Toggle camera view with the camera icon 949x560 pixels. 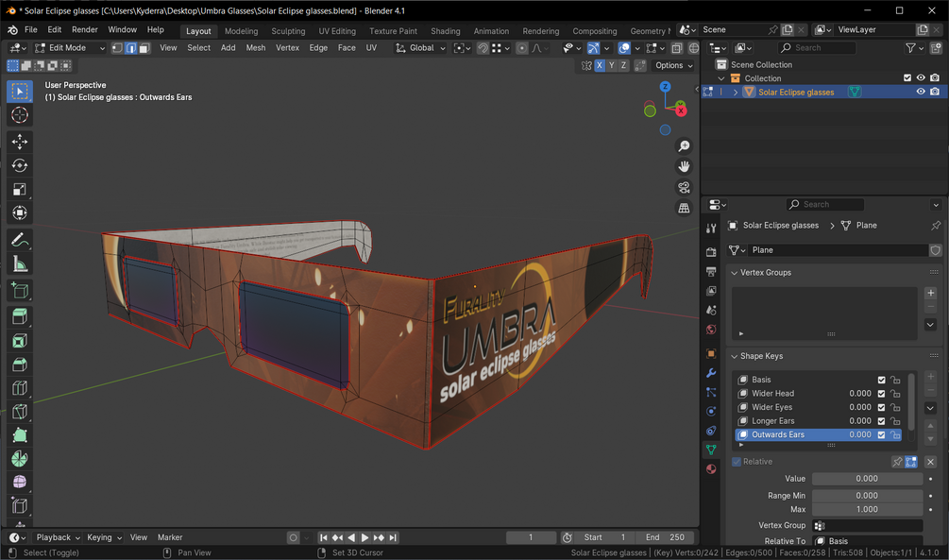point(684,187)
